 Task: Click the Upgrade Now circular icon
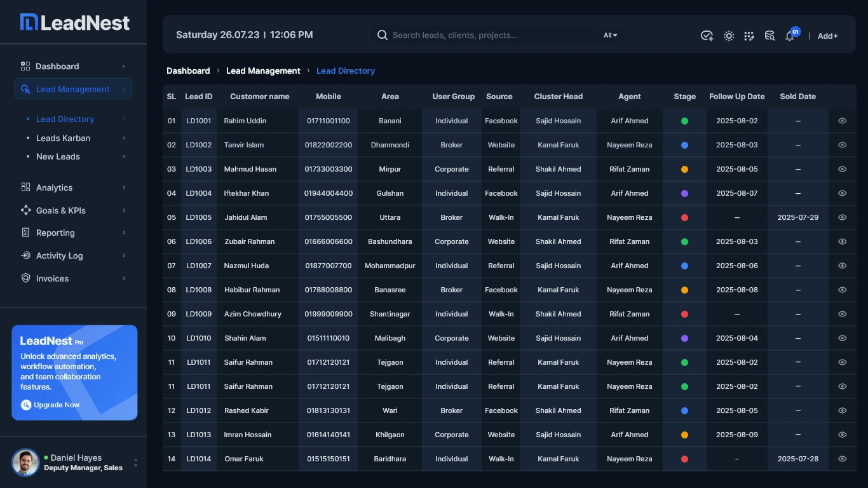point(26,405)
